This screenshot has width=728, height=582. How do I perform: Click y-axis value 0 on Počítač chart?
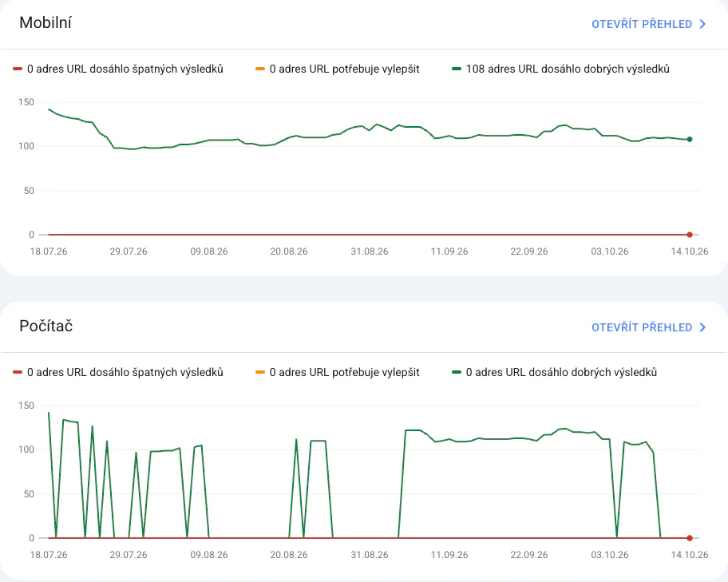tap(32, 538)
